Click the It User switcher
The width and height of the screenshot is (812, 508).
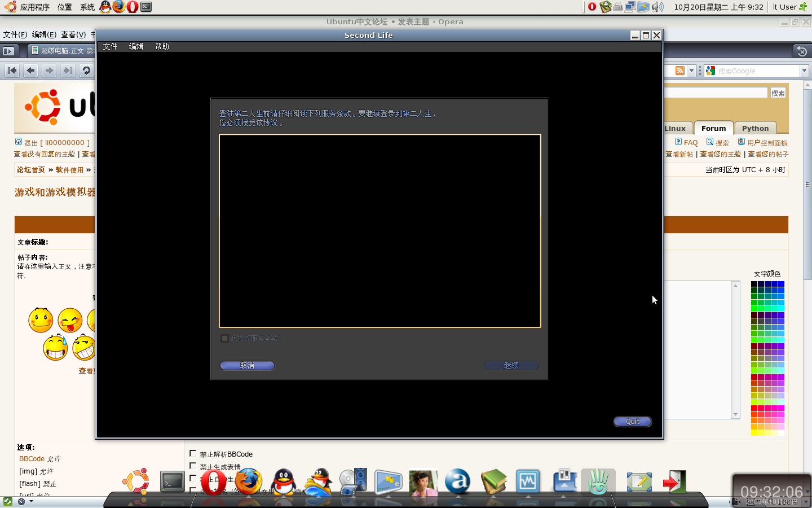point(790,7)
